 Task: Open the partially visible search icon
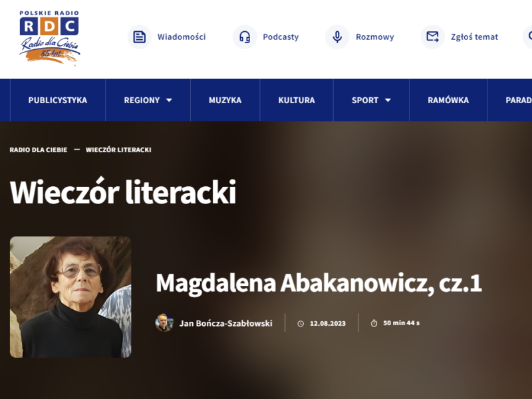point(527,37)
